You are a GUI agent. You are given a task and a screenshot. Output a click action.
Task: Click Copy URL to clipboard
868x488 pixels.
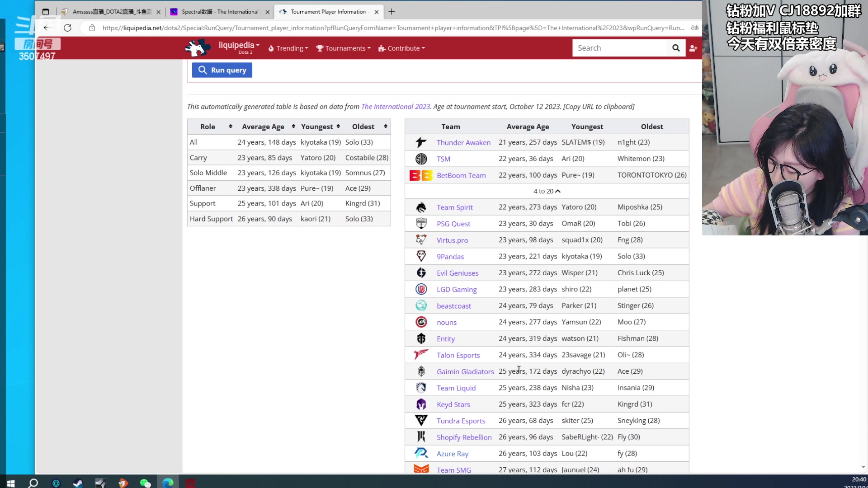point(599,107)
